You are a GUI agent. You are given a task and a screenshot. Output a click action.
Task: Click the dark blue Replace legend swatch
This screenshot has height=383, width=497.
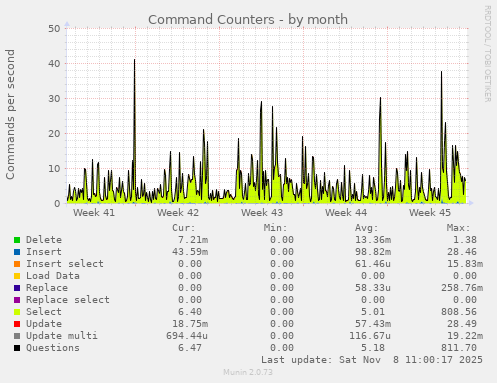pyautogui.click(x=17, y=288)
